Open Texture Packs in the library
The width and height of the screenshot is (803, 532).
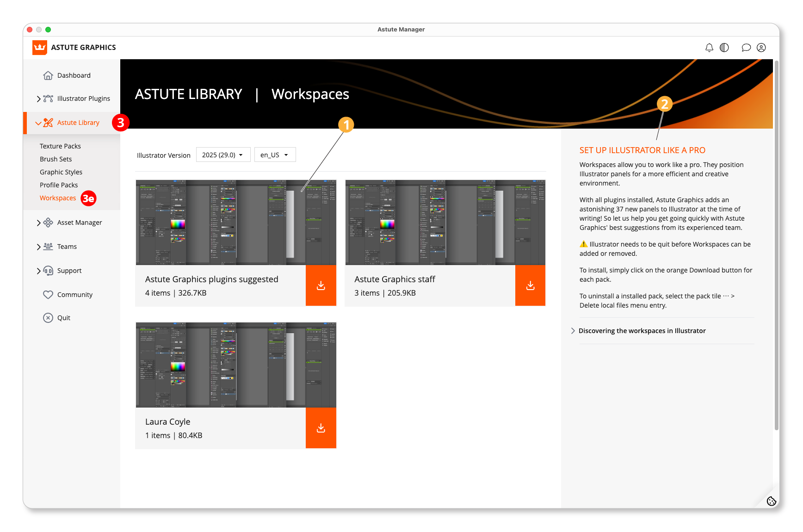(60, 146)
